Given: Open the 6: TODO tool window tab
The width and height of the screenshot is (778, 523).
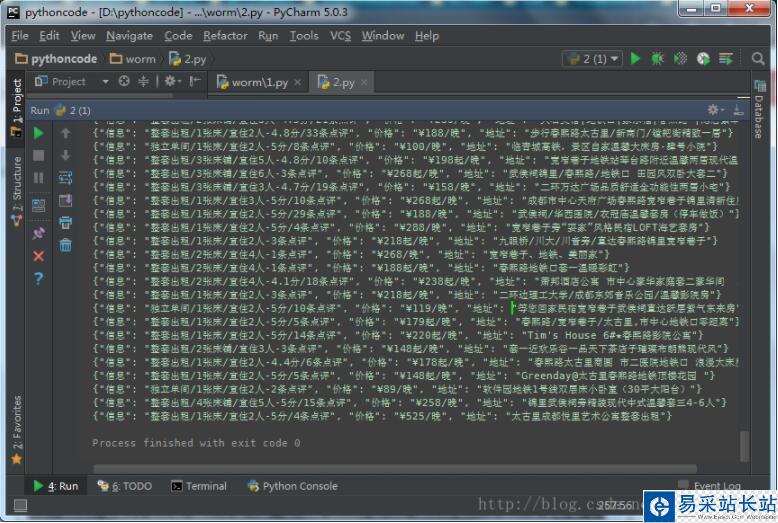Looking at the screenshot, I should (x=125, y=486).
